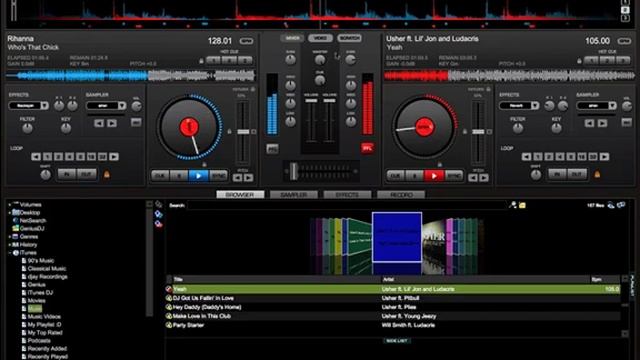Click left deck sampler previous arrow
The image size is (640, 360).
point(99,123)
